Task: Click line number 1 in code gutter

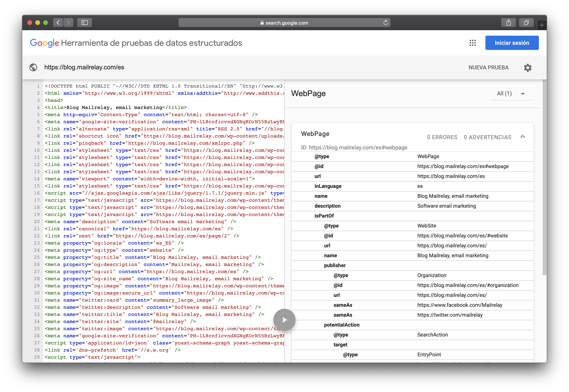Action: click(x=38, y=86)
